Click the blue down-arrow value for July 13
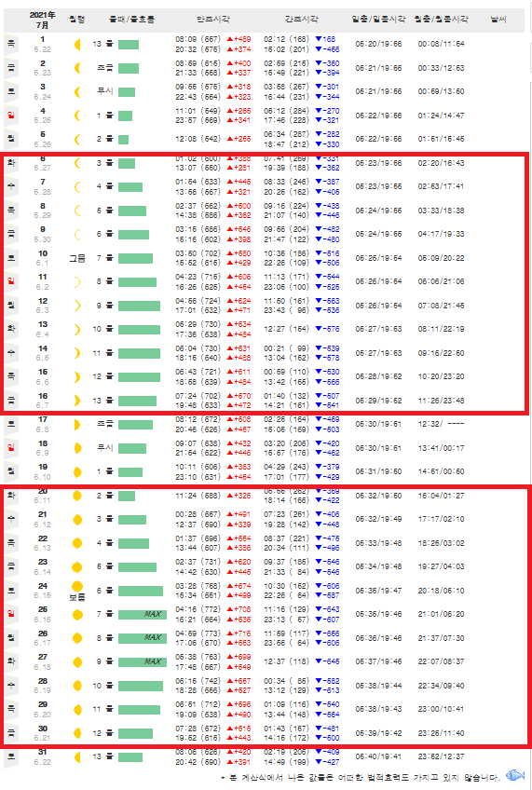This screenshot has height=790, width=532. 327,329
